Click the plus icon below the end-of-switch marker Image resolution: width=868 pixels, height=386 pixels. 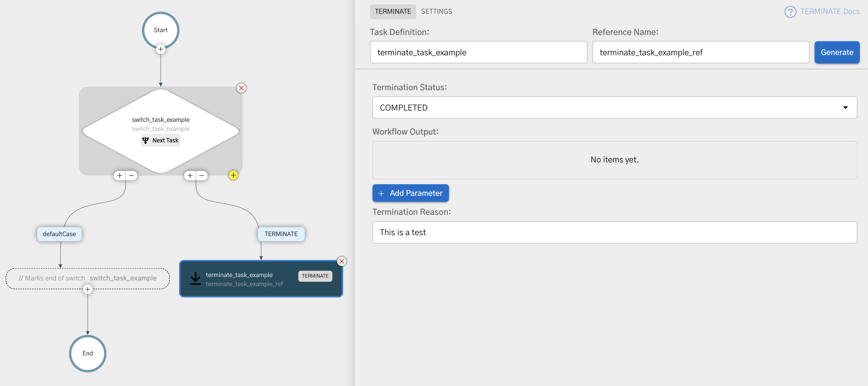pos(87,289)
